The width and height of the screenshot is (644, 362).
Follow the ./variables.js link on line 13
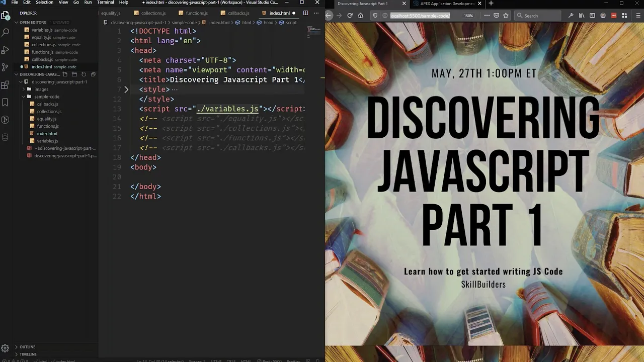tap(227, 109)
